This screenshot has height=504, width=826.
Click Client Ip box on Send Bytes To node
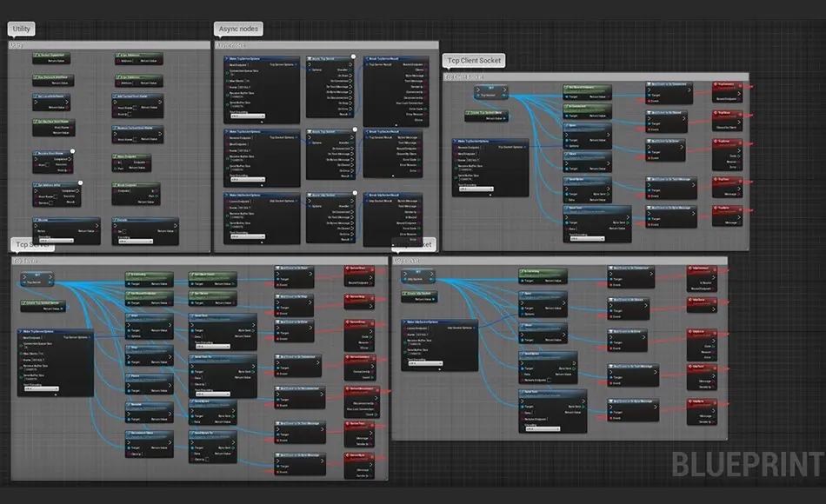tap(207, 459)
